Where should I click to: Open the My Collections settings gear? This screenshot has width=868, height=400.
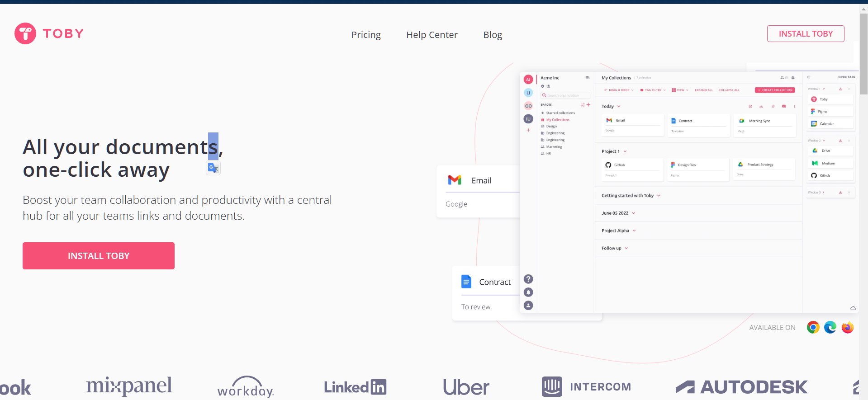792,78
